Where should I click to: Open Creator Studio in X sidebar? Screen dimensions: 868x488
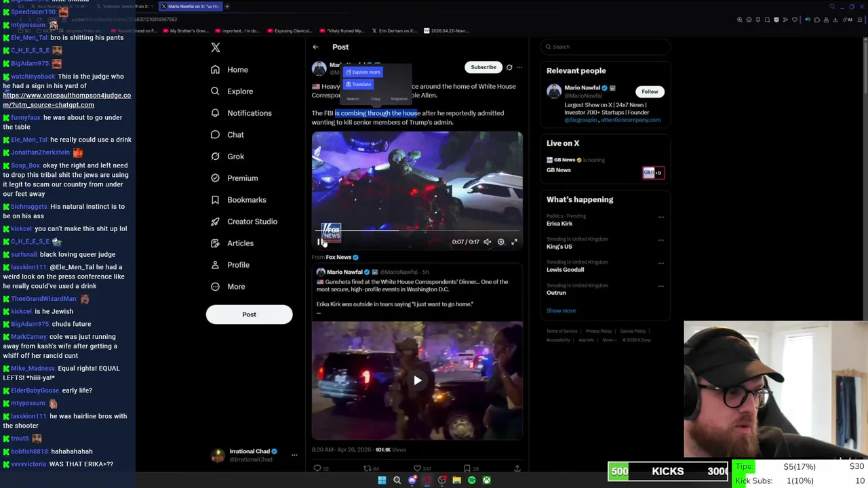(x=243, y=222)
